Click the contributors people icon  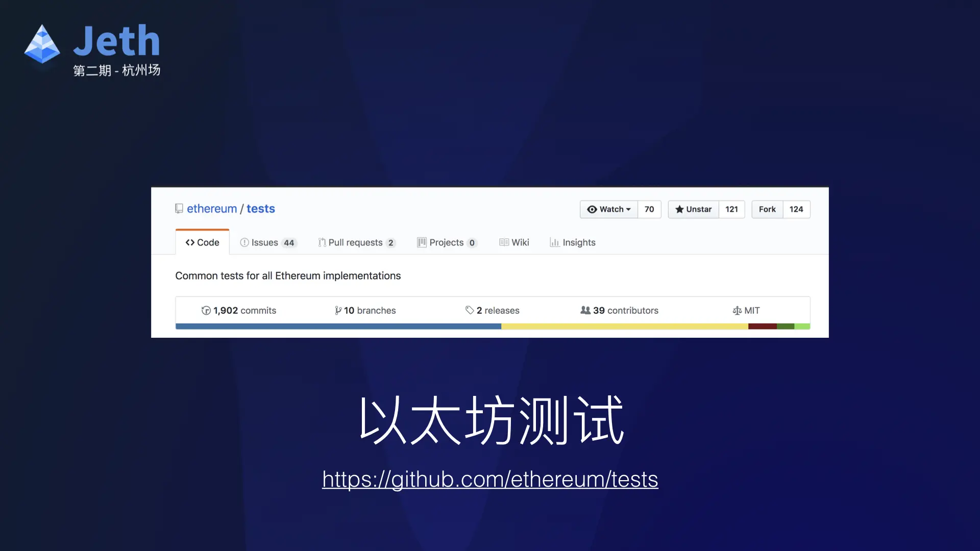pos(585,310)
